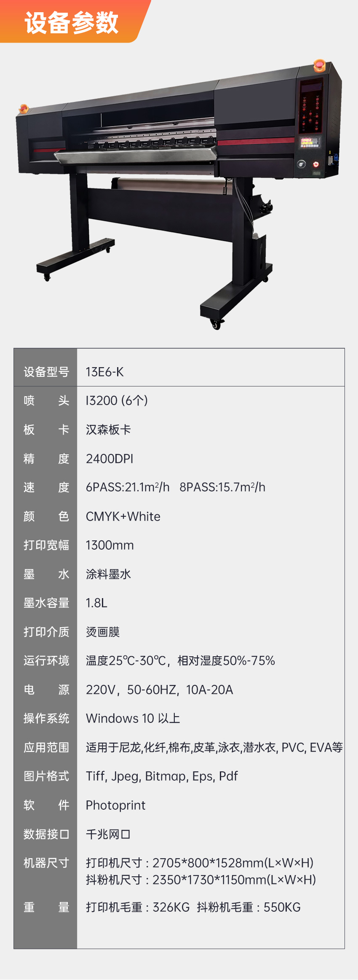Click the Photoprint software name

click(115, 805)
